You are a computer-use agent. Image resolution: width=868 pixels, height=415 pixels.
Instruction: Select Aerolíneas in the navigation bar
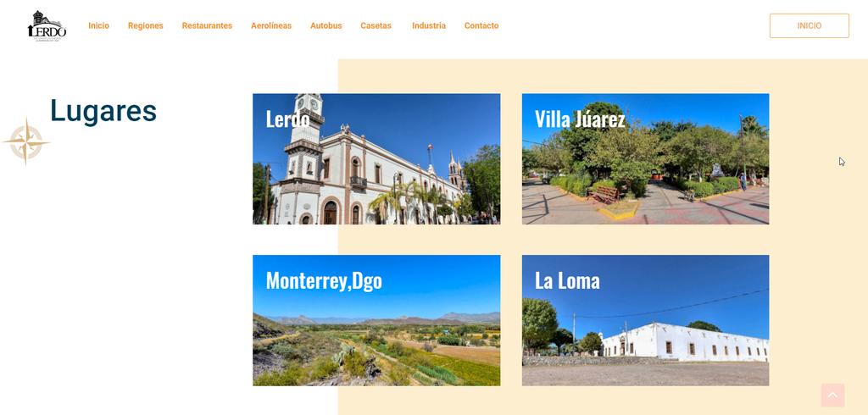tap(271, 25)
